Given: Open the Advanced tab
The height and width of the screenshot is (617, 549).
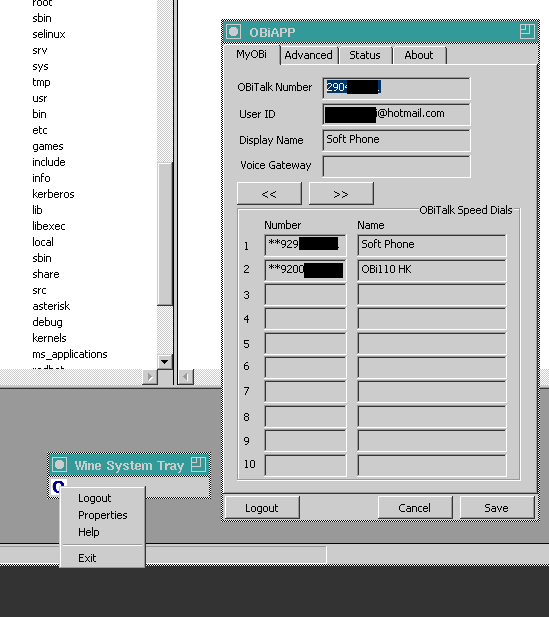Looking at the screenshot, I should coord(308,55).
